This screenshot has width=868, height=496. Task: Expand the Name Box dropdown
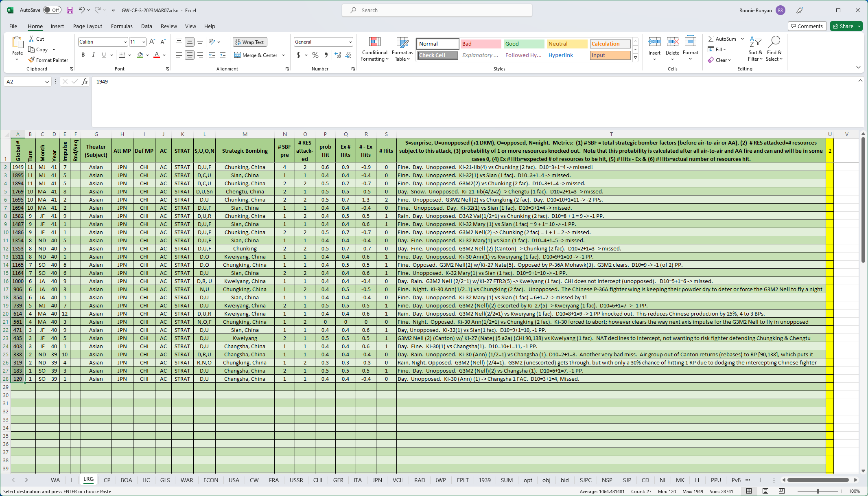click(x=47, y=81)
